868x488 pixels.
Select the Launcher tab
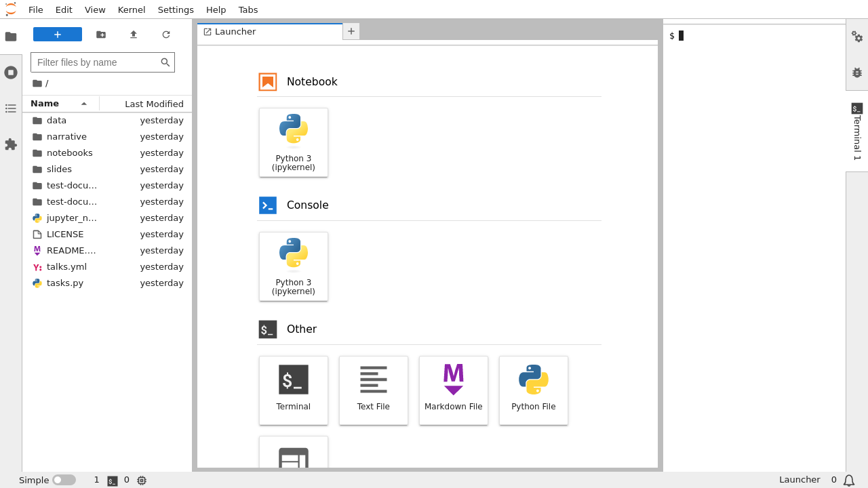pos(270,31)
